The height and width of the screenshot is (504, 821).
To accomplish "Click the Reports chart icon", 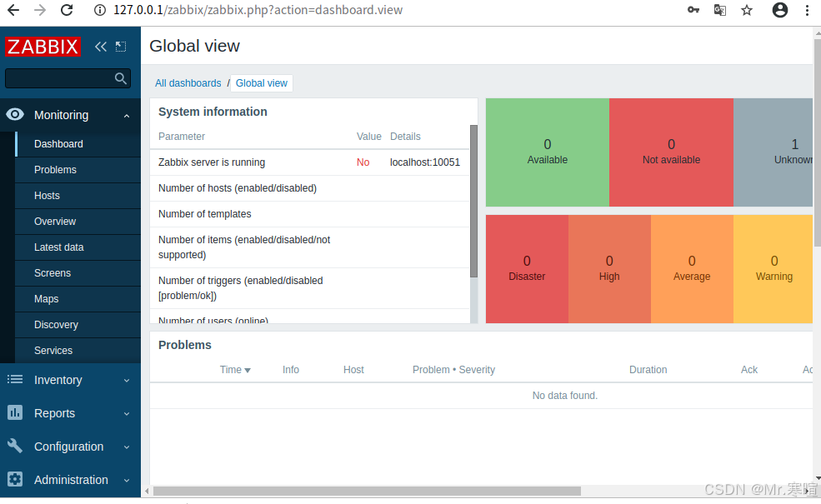I will pyautogui.click(x=15, y=413).
